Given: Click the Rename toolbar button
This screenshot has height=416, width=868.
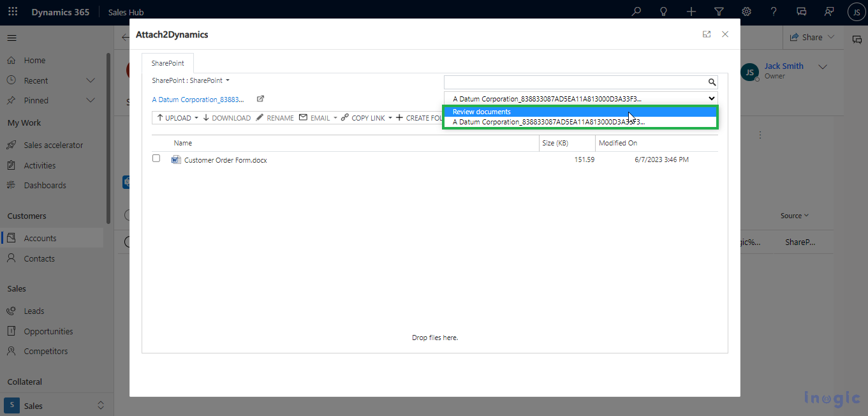Looking at the screenshot, I should 275,118.
